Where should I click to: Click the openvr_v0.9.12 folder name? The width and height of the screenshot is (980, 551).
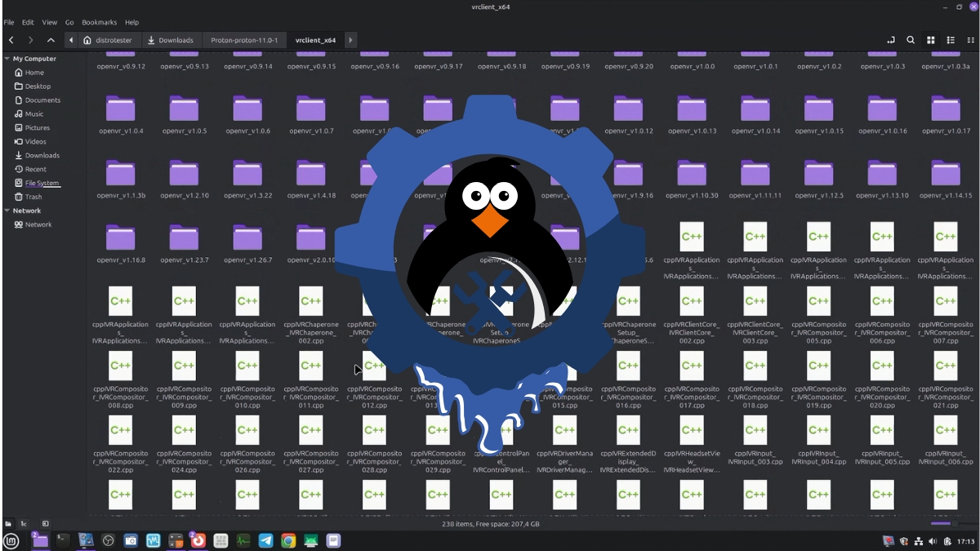coord(120,66)
